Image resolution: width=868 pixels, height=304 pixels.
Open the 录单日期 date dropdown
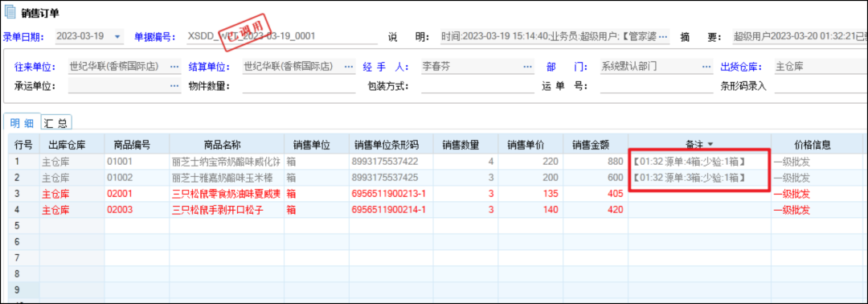tap(117, 37)
